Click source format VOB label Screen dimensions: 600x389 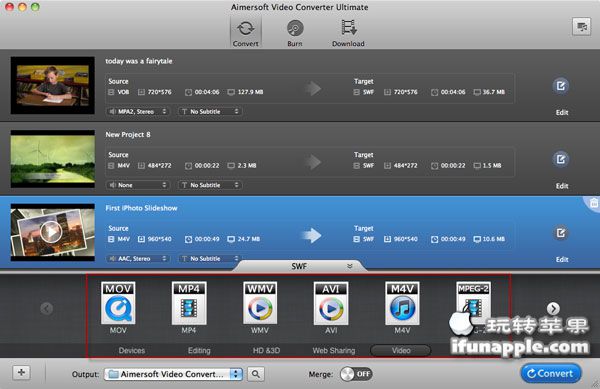pyautogui.click(x=123, y=92)
